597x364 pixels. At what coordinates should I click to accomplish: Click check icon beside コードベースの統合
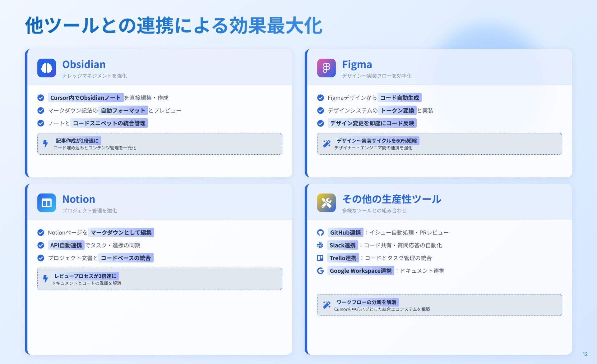coord(41,258)
